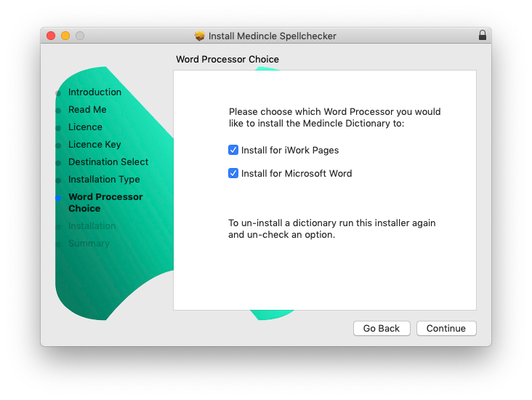Select the Licence Key step in sidebar
The image size is (532, 400).
pyautogui.click(x=94, y=144)
